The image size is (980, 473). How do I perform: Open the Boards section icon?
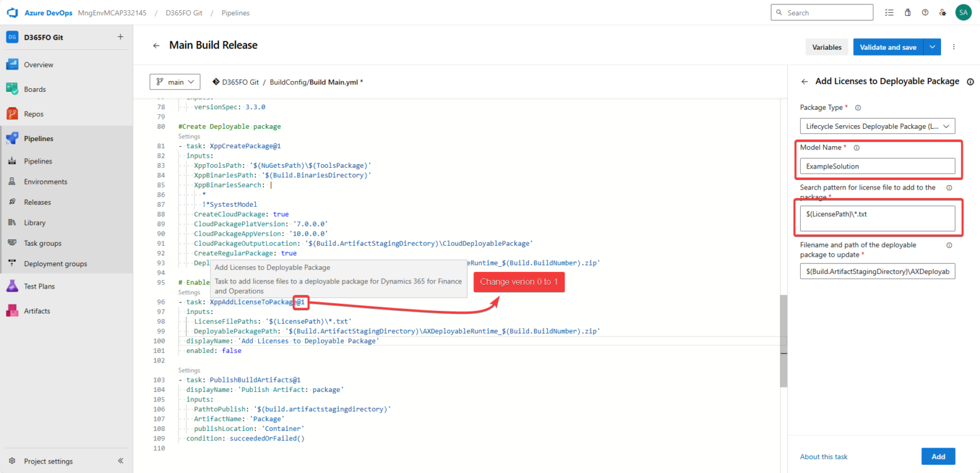[x=12, y=89]
